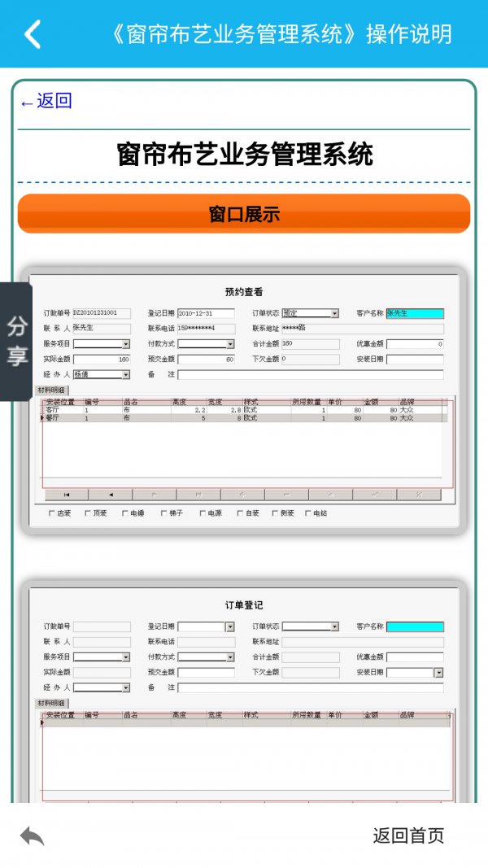Open 登记日期 date dropdown in 订单登记 window

[230, 627]
